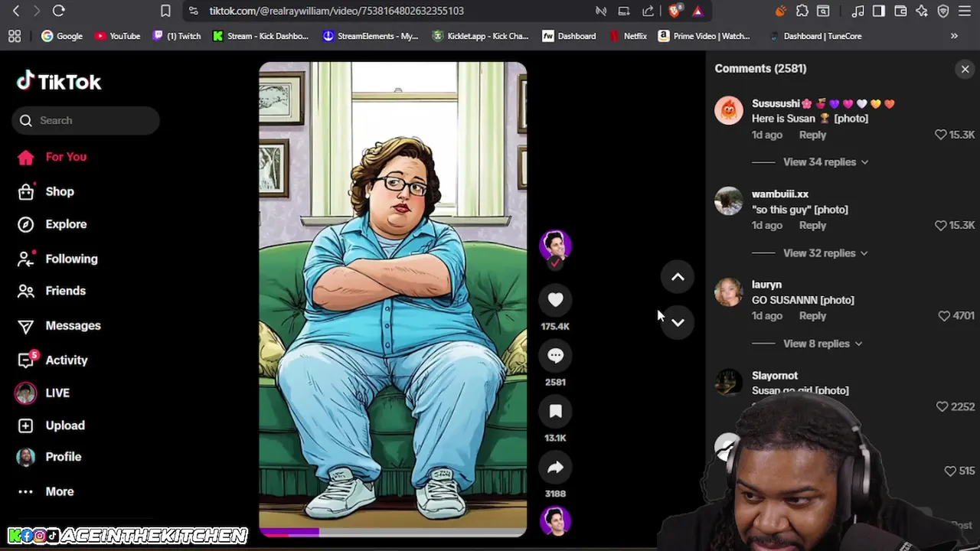The height and width of the screenshot is (551, 980).
Task: Open the creator's avatar above the like button
Action: click(x=555, y=246)
